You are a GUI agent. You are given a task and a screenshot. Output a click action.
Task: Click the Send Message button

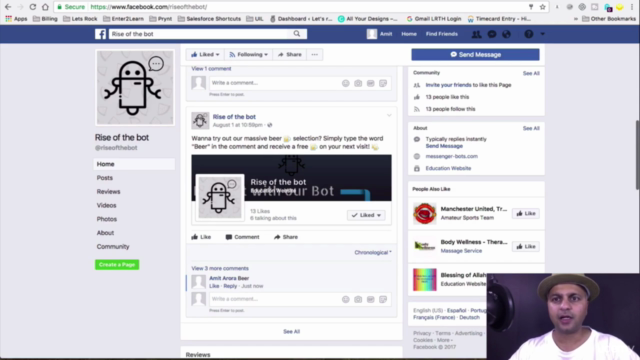pyautogui.click(x=475, y=55)
